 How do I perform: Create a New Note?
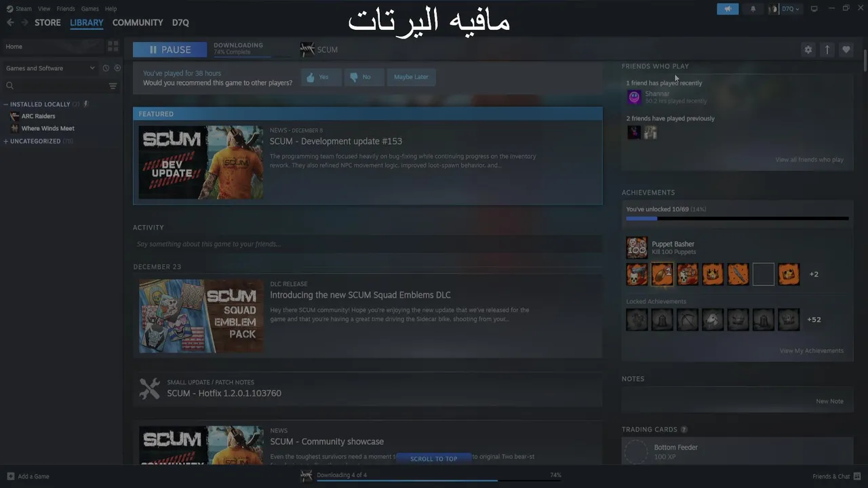pyautogui.click(x=829, y=401)
